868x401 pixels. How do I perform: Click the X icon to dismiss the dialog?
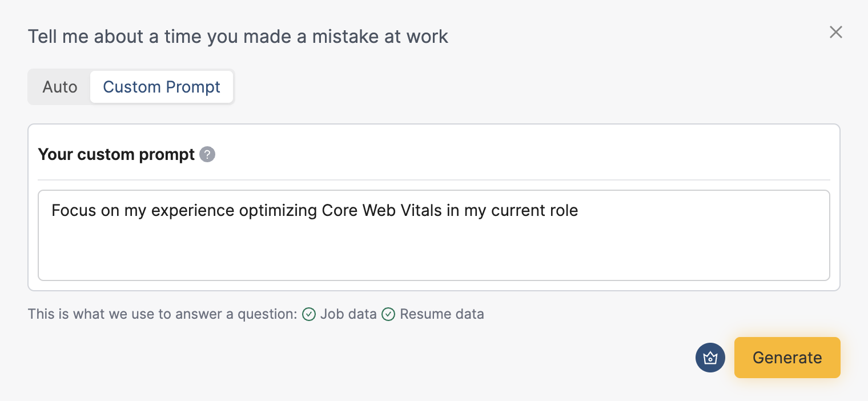836,33
